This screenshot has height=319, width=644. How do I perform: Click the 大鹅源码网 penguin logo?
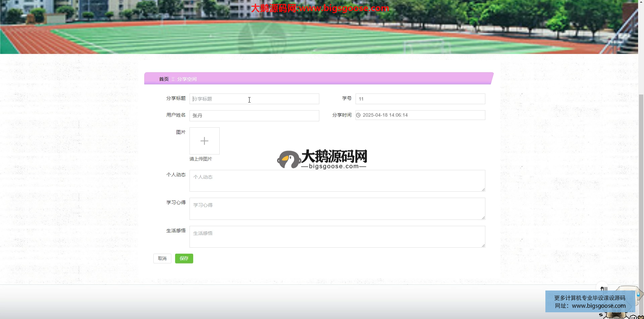[x=288, y=159]
